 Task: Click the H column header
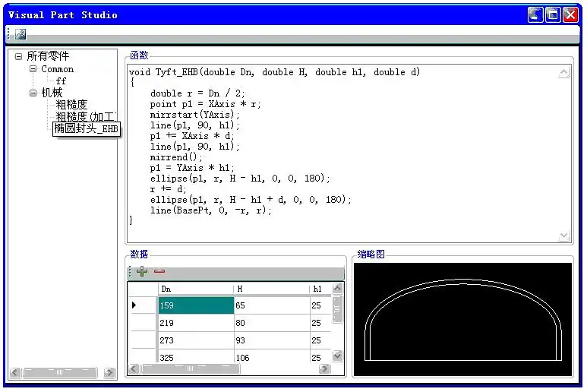coord(272,289)
